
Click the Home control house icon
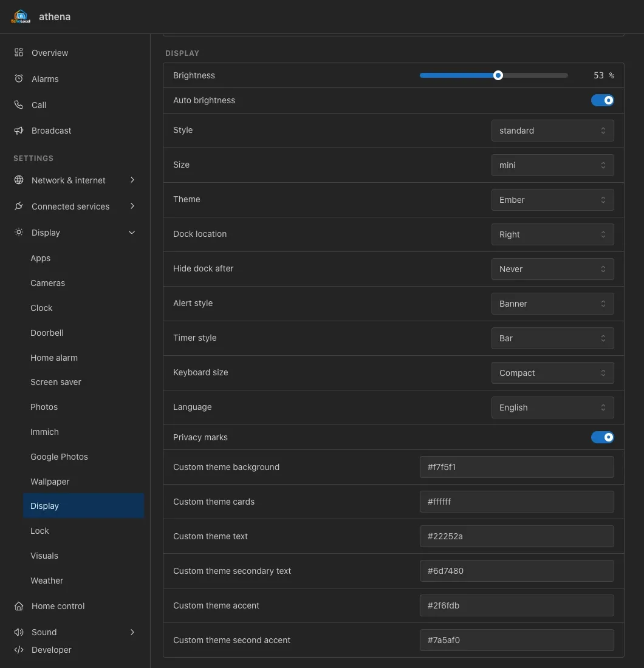tap(19, 606)
